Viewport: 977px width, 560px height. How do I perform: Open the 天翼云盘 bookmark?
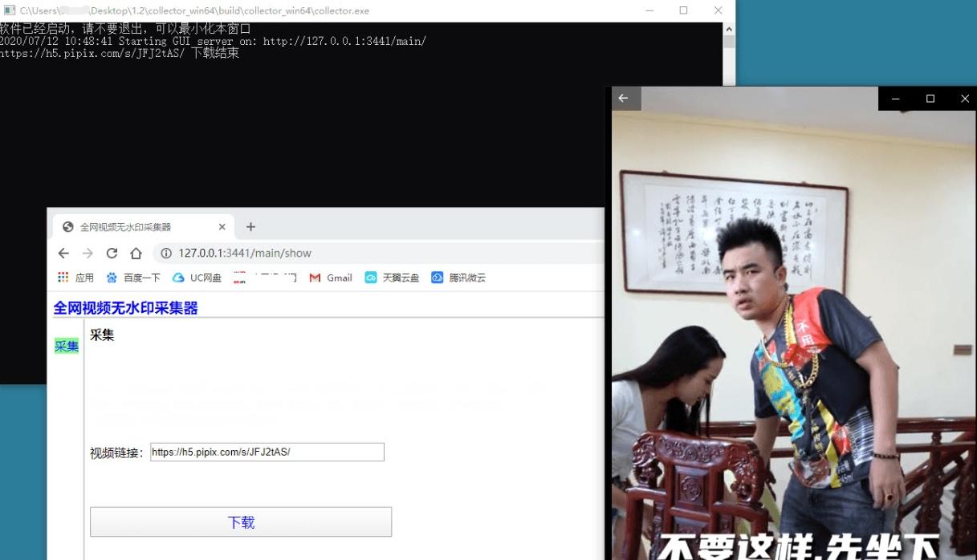point(392,278)
